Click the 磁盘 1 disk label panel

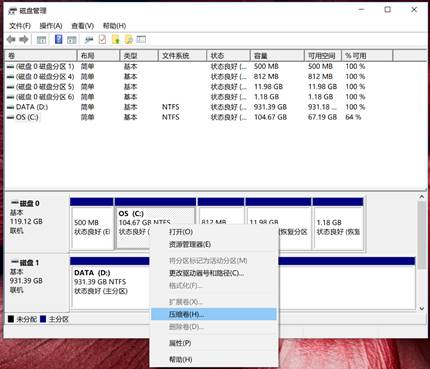[x=37, y=283]
